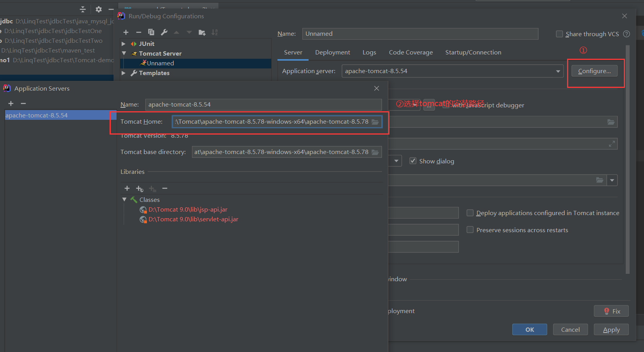
Task: Select jsp-api.jar library entry
Action: [x=188, y=210]
